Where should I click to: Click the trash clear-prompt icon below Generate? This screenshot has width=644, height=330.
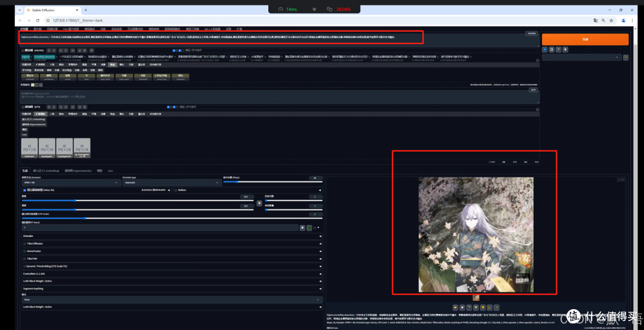[x=565, y=50]
